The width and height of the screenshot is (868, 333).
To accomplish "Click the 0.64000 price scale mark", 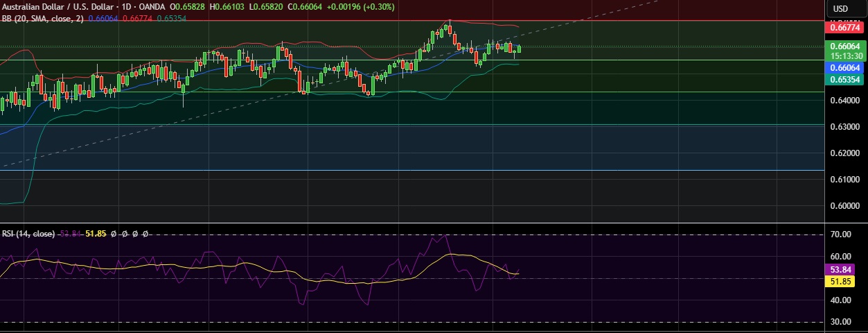I will pyautogui.click(x=844, y=101).
